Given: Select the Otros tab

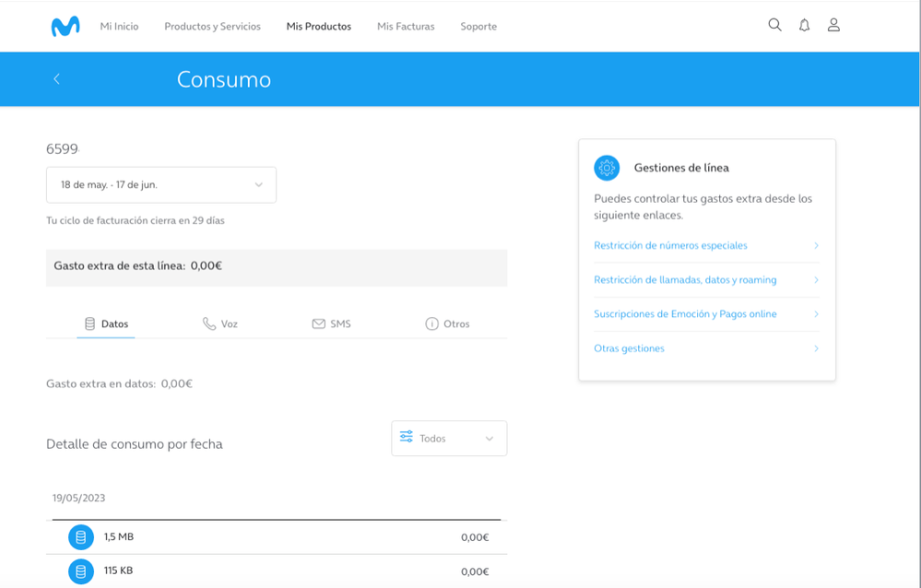Looking at the screenshot, I should coord(447,324).
